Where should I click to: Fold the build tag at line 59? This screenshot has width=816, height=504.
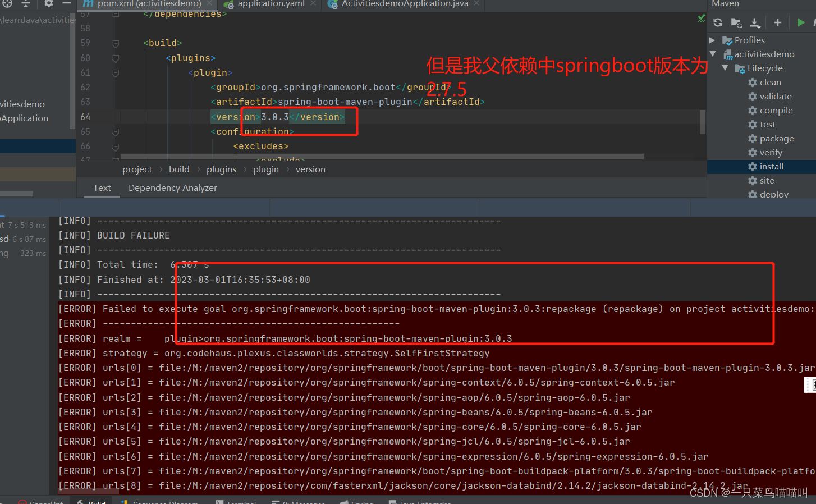click(115, 43)
